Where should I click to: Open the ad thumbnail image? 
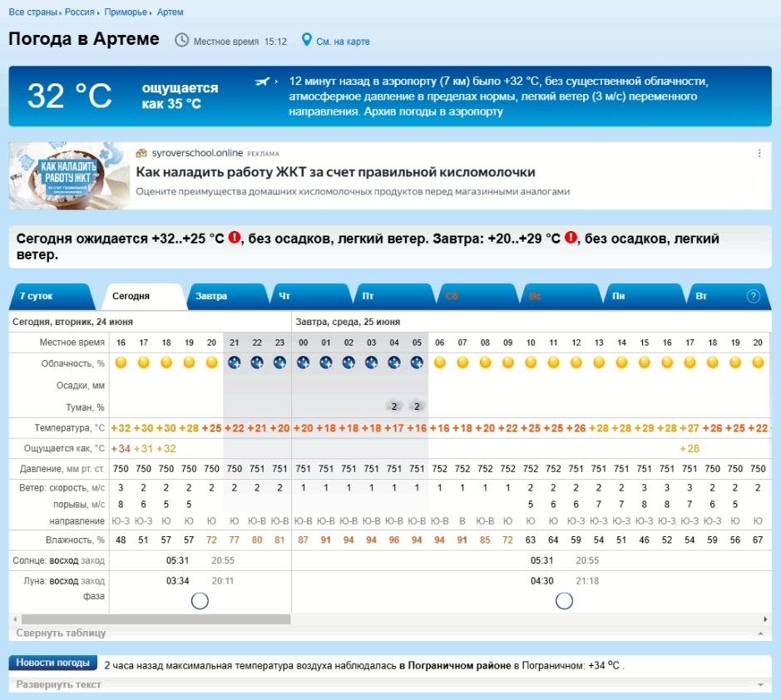tap(69, 175)
